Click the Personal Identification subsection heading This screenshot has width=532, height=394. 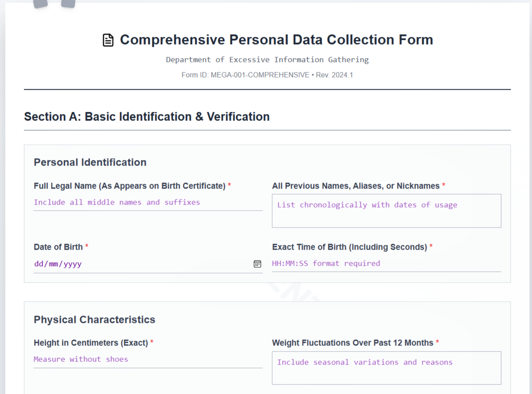click(90, 162)
